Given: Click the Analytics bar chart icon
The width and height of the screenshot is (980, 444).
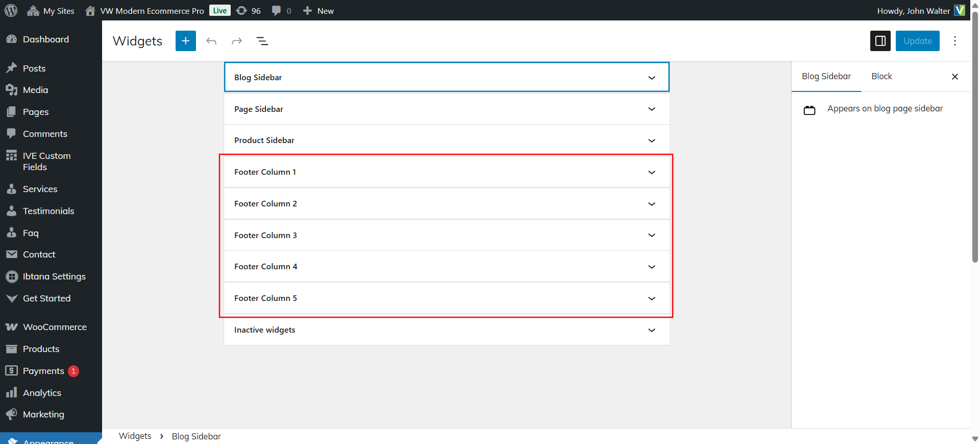Looking at the screenshot, I should coord(11,392).
